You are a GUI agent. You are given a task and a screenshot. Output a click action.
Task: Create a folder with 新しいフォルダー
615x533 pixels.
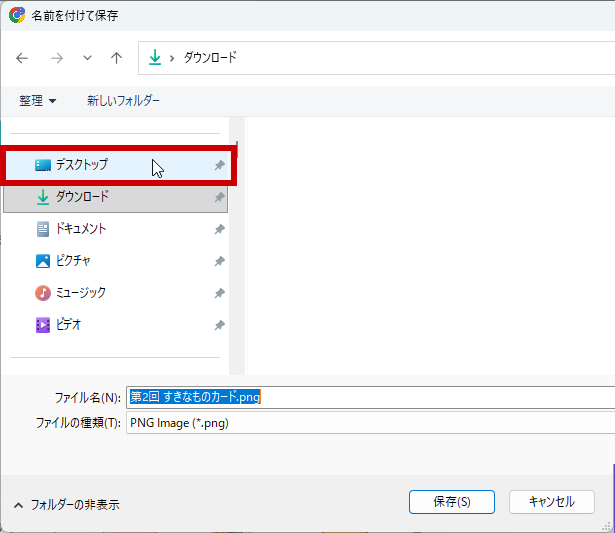click(x=123, y=101)
